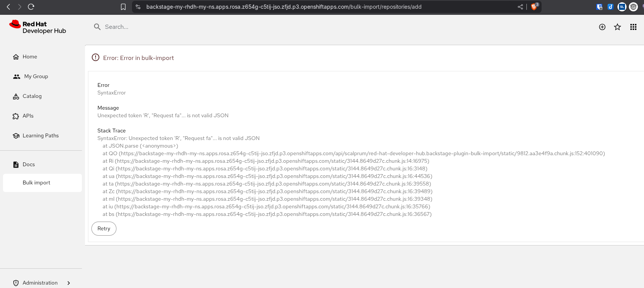This screenshot has height=288, width=644.
Task: Select Bulk import in the sidebar
Action: click(x=42, y=183)
